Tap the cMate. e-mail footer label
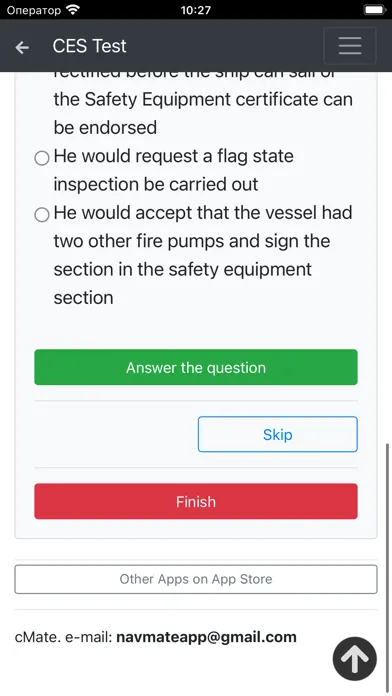Viewport: 392px width, 696px height. click(63, 637)
